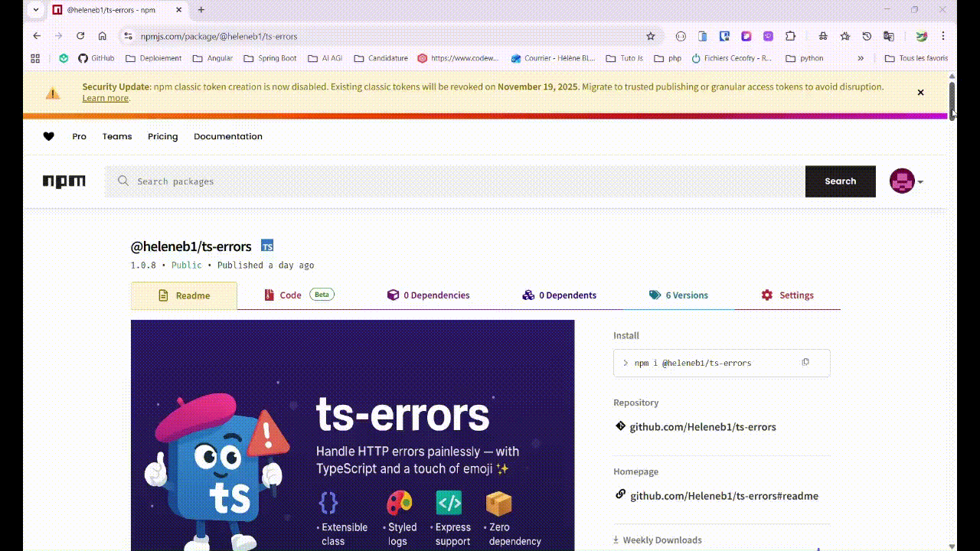Open the npm user avatar menu
The width and height of the screenshot is (980, 551).
[906, 181]
